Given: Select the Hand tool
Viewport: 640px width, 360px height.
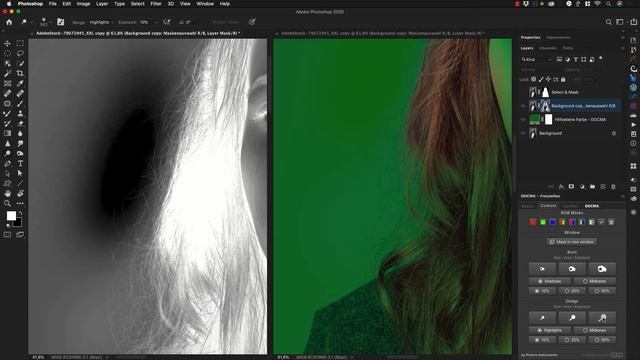Looking at the screenshot, I should click(7, 193).
